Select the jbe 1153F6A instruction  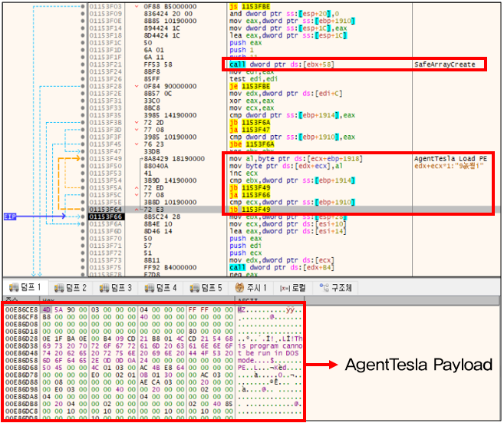252,144
